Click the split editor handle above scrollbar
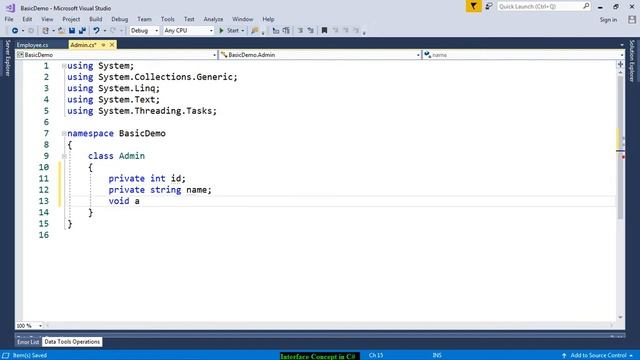 click(x=620, y=64)
